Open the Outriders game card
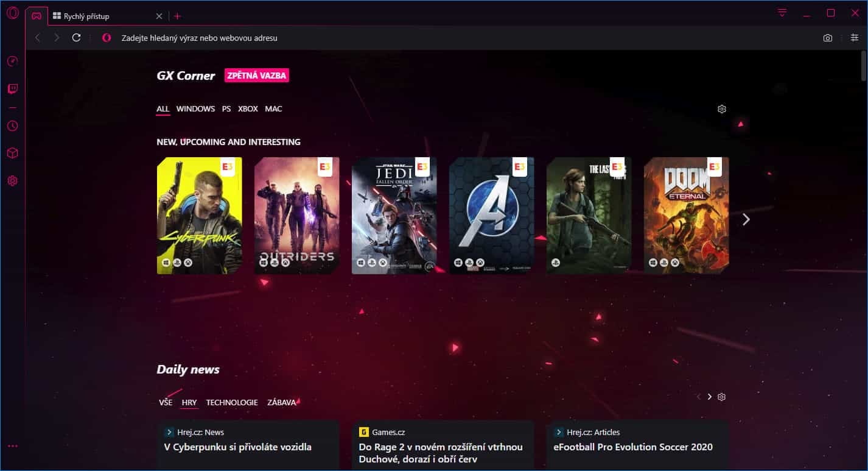Screen dimensions: 868x471 click(x=297, y=216)
